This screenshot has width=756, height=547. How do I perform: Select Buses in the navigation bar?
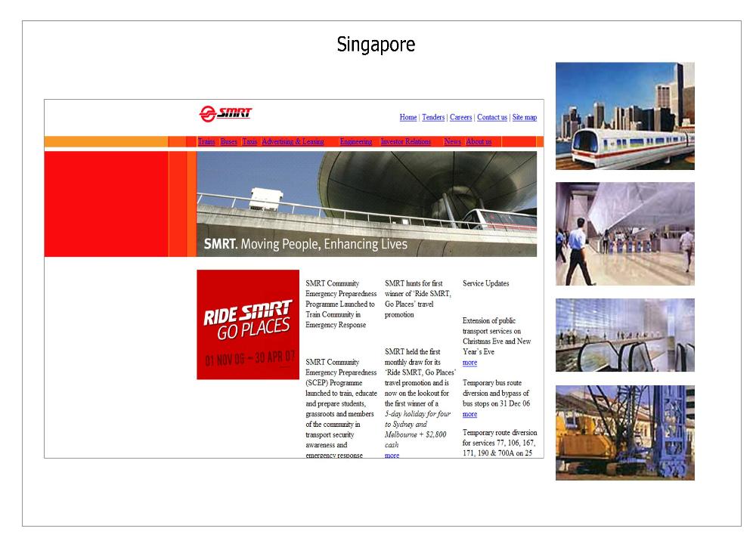228,142
